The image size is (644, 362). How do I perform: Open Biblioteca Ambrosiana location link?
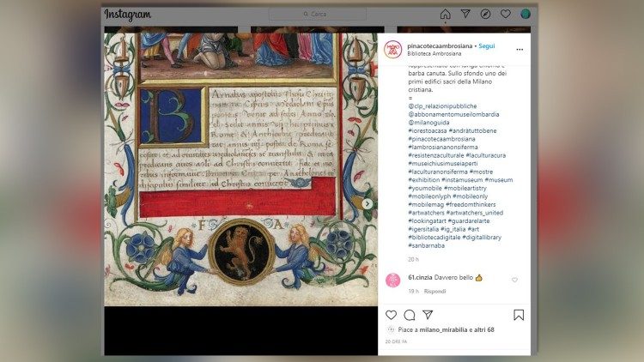tap(434, 54)
